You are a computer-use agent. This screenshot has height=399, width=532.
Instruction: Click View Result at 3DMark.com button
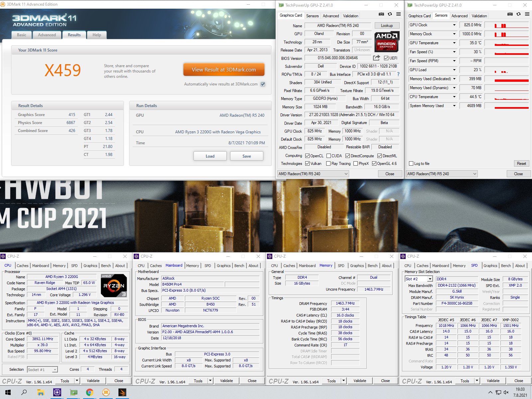coord(224,70)
